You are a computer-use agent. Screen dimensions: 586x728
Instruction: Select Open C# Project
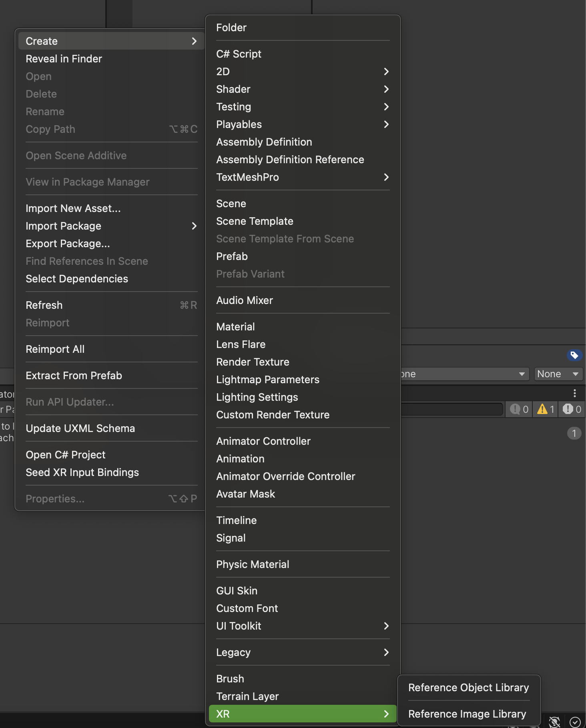(x=111, y=455)
